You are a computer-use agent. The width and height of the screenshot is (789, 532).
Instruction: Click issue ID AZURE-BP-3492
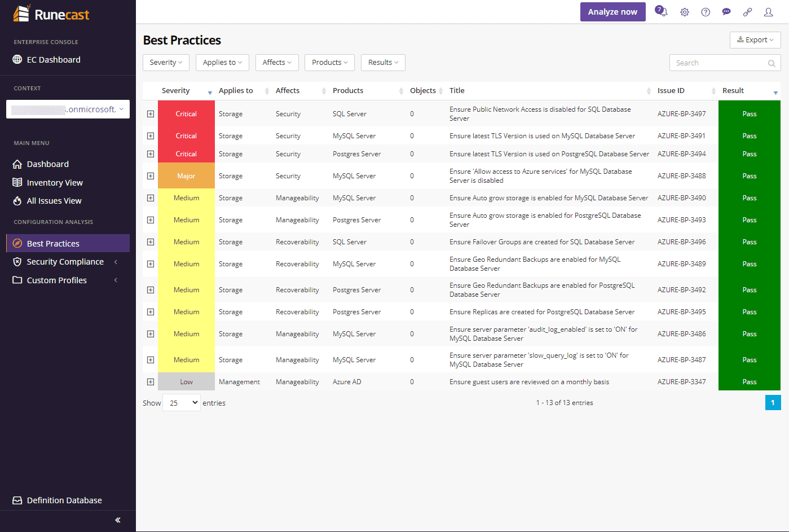pos(681,290)
